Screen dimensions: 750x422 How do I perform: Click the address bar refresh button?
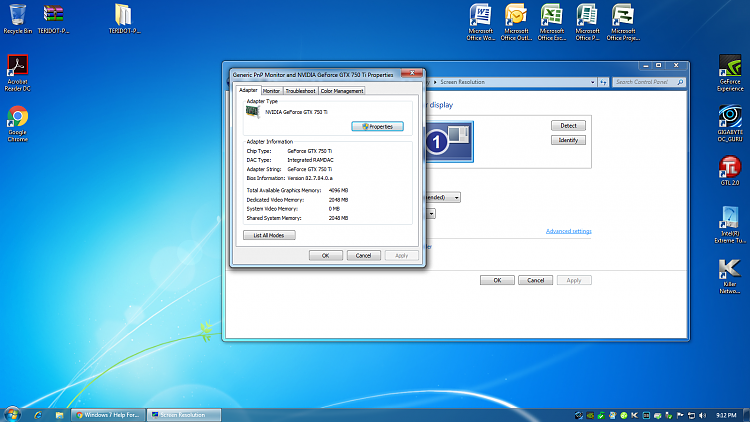604,82
